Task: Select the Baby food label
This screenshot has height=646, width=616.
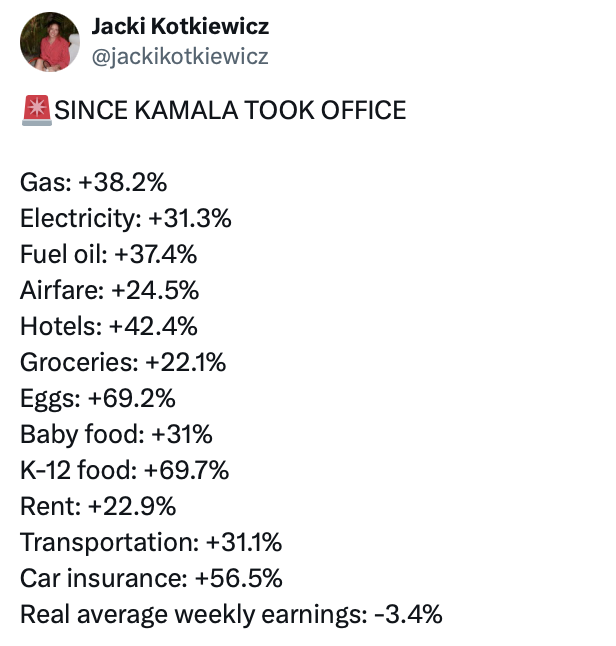Action: tap(82, 434)
